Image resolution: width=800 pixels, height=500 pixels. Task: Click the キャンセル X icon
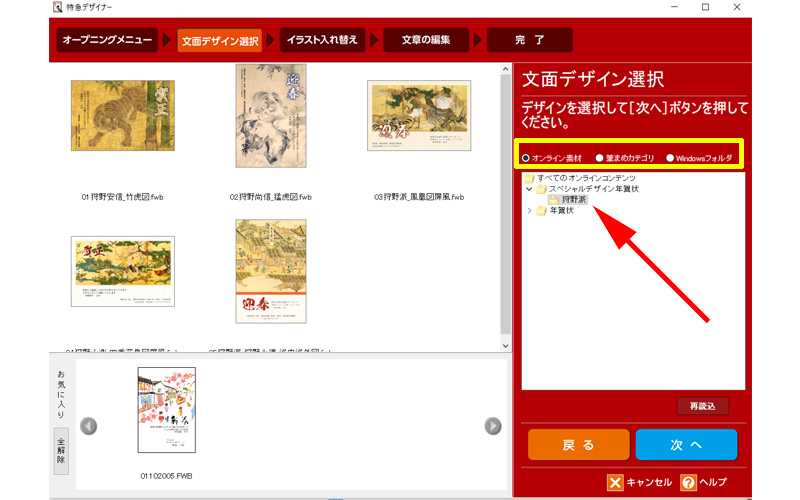[x=615, y=482]
